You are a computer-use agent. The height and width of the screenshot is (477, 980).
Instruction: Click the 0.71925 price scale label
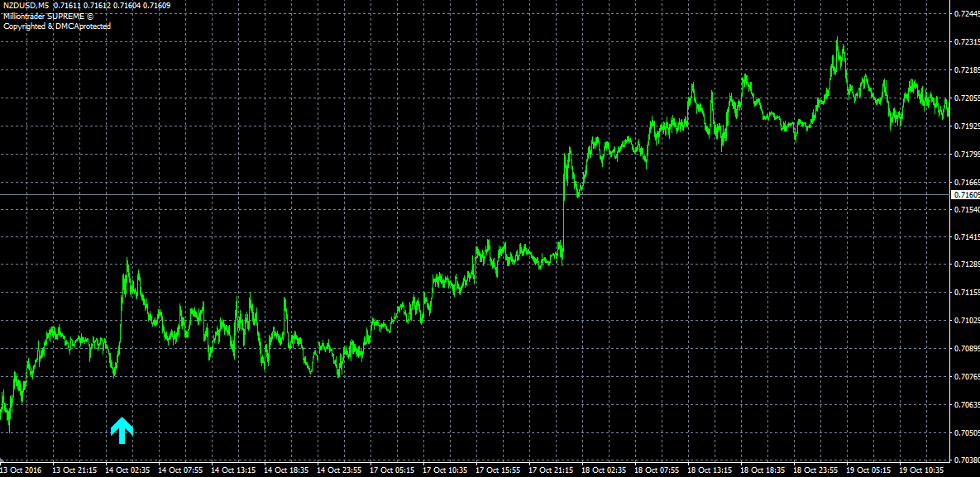968,126
